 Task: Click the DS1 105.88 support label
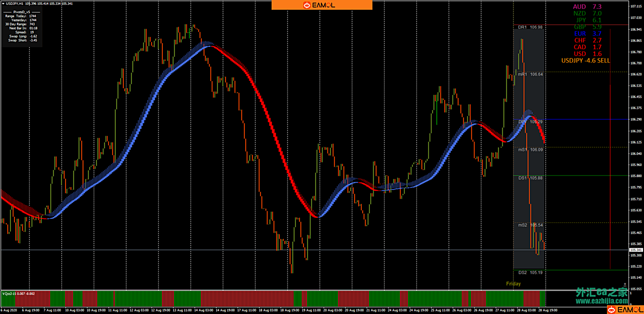(x=530, y=178)
